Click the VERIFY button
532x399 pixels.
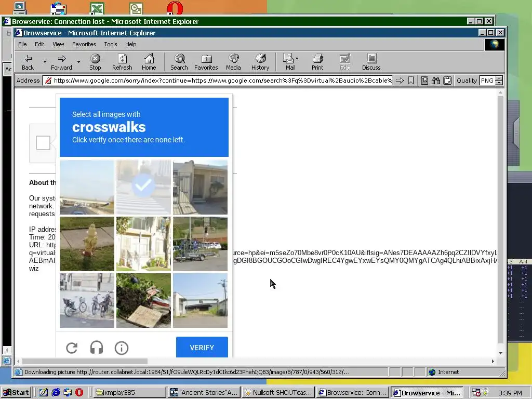tap(202, 347)
